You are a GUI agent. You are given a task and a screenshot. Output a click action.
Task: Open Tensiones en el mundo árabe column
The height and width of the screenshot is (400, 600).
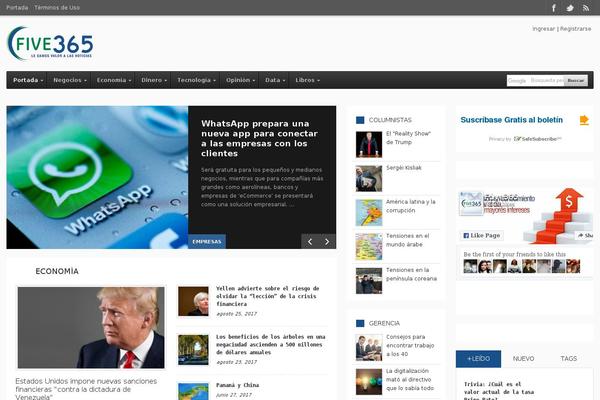click(x=408, y=240)
